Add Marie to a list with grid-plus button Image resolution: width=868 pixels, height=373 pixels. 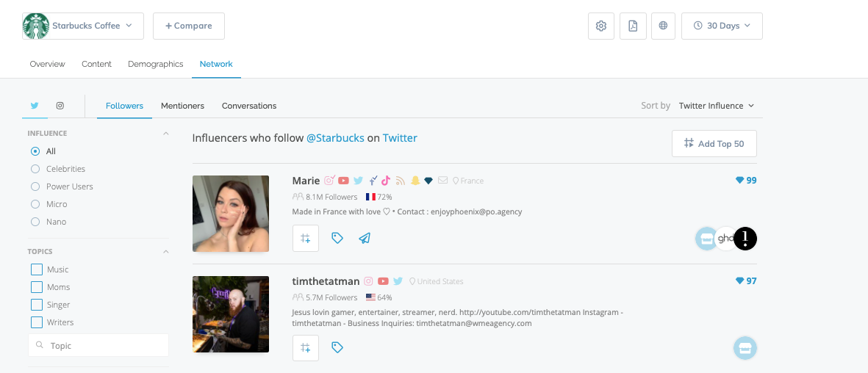click(306, 239)
